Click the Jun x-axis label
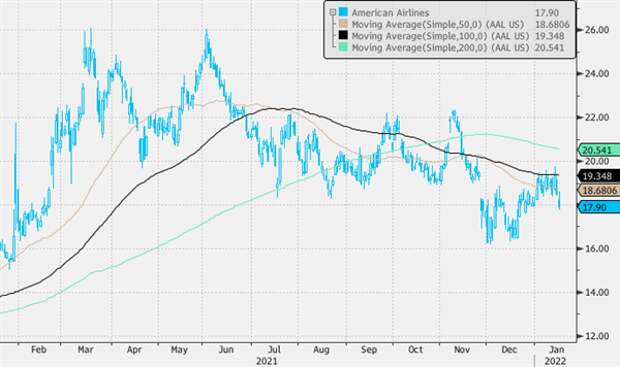Viewport: 620px width, 367px height. click(x=226, y=350)
